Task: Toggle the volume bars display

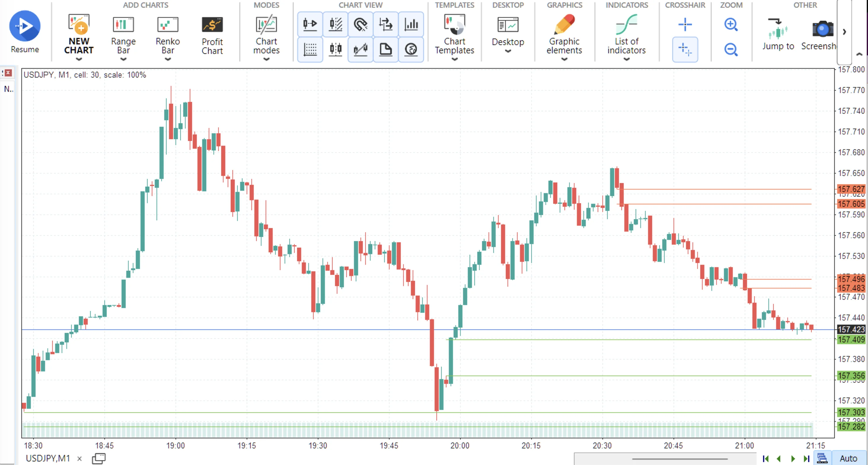Action: tap(411, 24)
